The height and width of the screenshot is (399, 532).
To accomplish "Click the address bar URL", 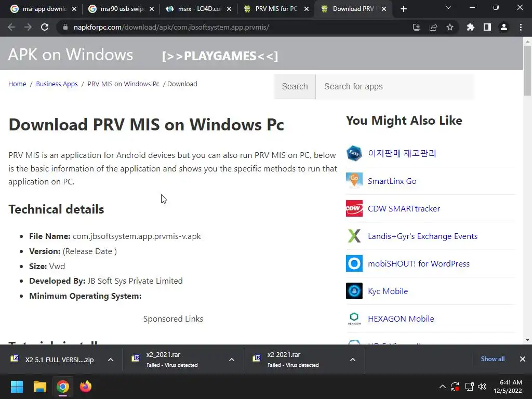I will coord(171,27).
